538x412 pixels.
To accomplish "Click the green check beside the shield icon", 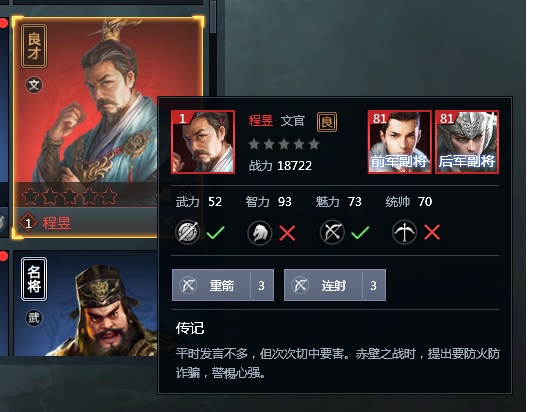I will (x=215, y=233).
